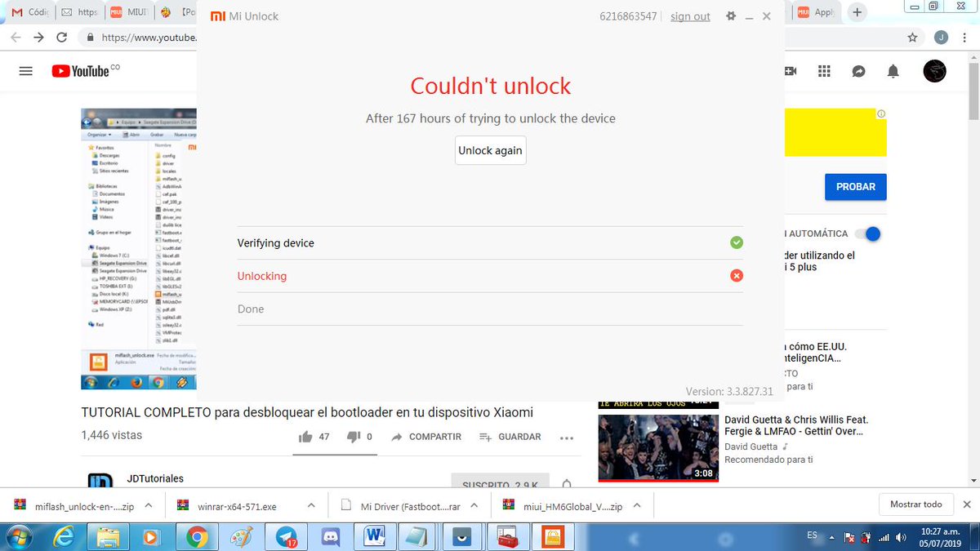Screen dimensions: 980x551
Task: Switch to the Appl tab
Action: click(x=817, y=12)
